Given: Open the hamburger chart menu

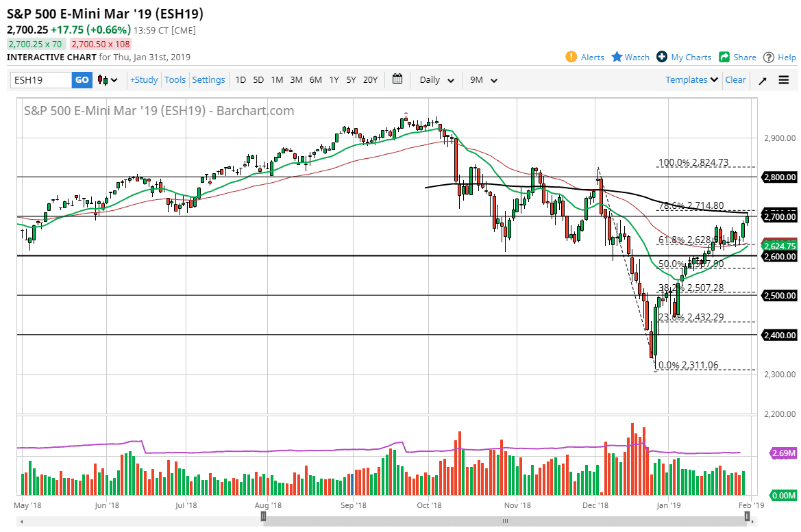Looking at the screenshot, I should 783,79.
